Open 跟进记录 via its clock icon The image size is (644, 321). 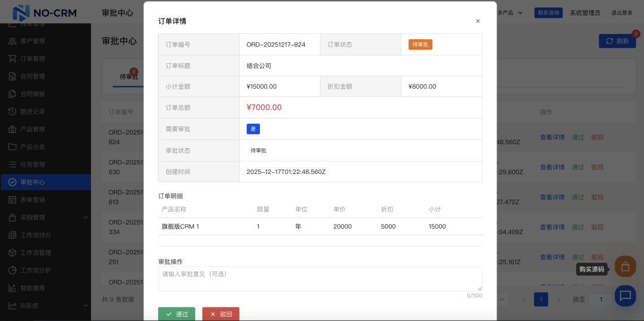click(13, 111)
